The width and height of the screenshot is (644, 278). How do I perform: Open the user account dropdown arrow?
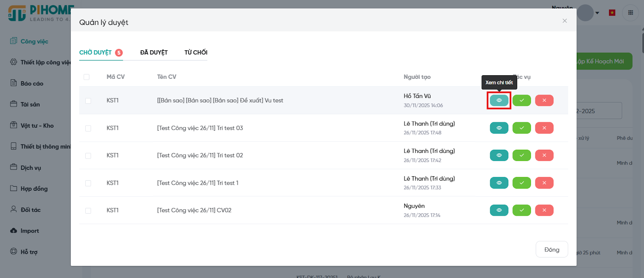coord(597,13)
